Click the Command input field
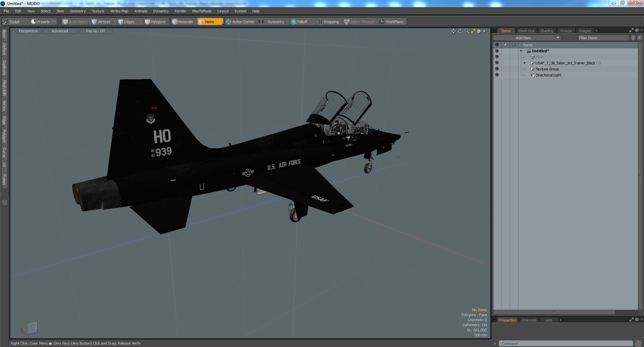The height and width of the screenshot is (347, 644). click(565, 344)
